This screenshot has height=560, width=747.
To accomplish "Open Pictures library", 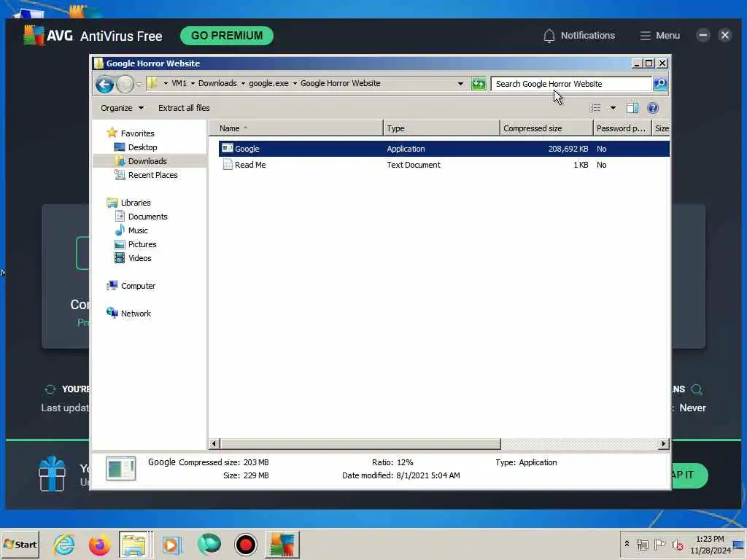I will point(142,244).
